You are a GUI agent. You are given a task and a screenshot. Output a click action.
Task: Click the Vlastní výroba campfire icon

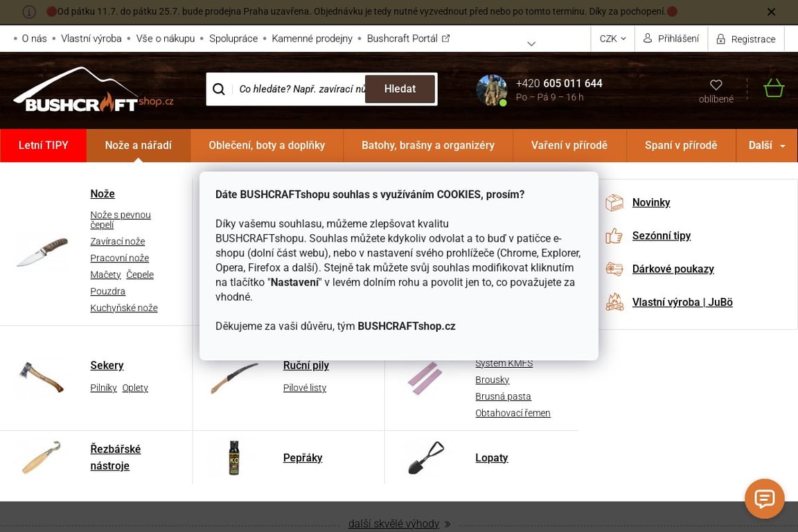coord(614,302)
